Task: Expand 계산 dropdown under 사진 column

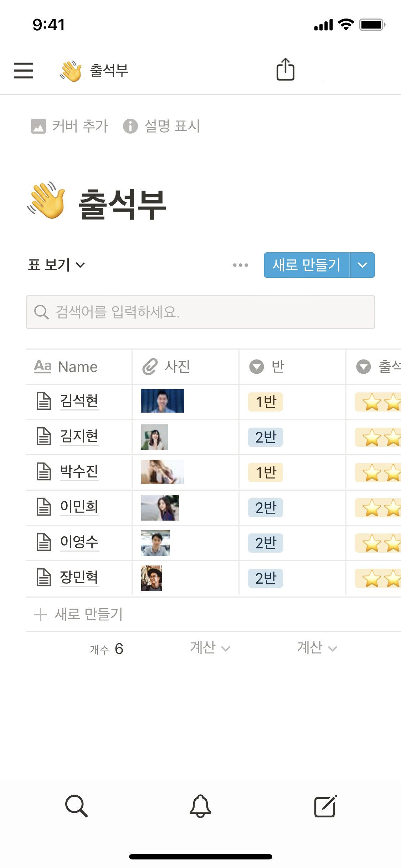Action: pos(210,648)
